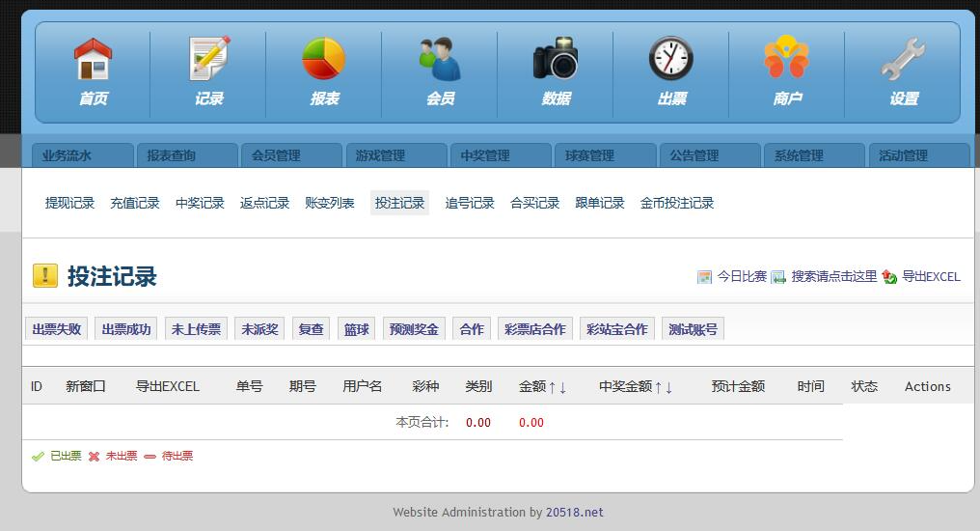Click the 搜索请点击这里 search link
Screen dimensions: 980x531
pyautogui.click(x=834, y=276)
